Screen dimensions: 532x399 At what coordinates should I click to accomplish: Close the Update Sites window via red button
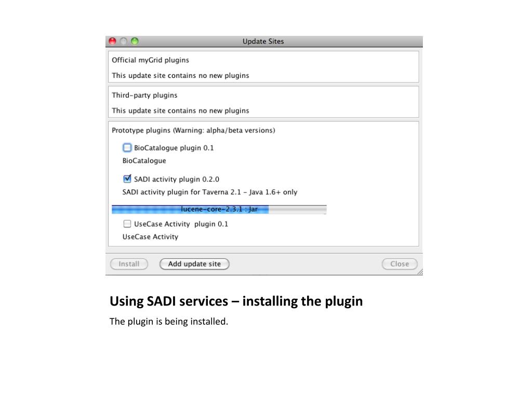[x=112, y=41]
